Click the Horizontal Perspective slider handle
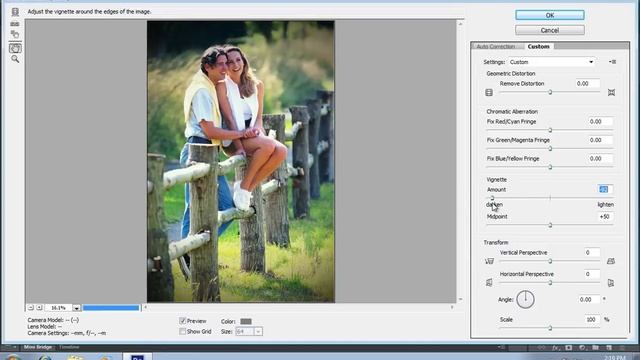The height and width of the screenshot is (360, 640). point(550,282)
